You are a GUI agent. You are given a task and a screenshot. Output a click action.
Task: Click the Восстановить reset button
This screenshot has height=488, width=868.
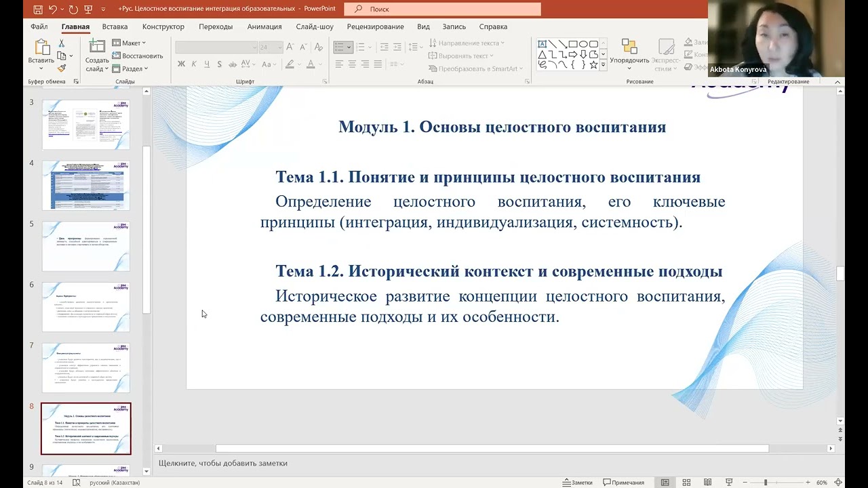(x=138, y=56)
